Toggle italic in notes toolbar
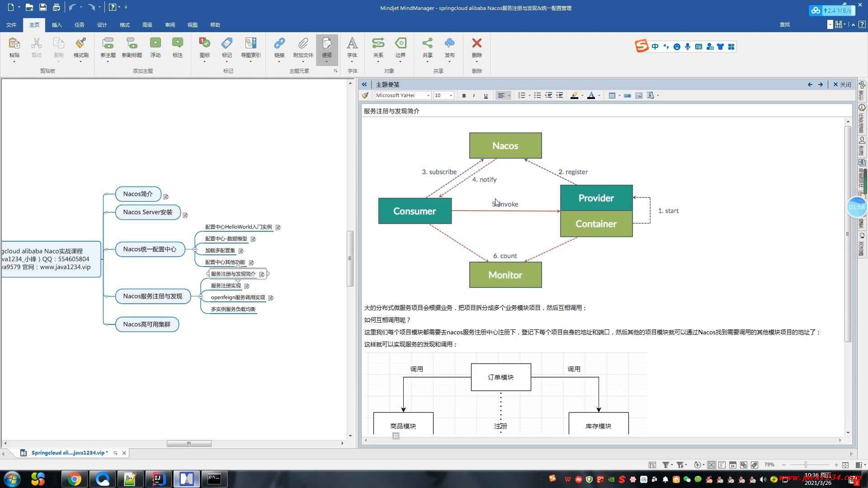The width and height of the screenshot is (868, 488). [474, 95]
